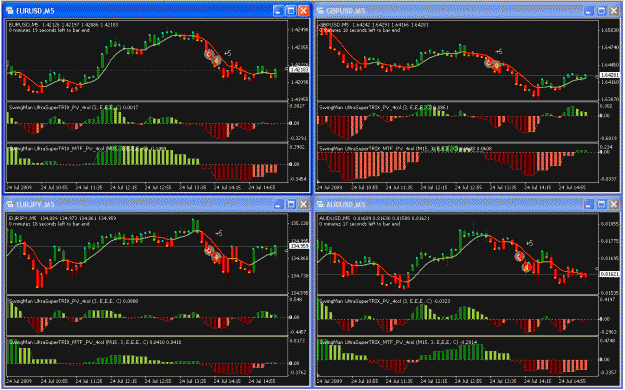The image size is (625, 390).
Task: Click the +5 label in GBPUSD chart
Action: click(x=498, y=51)
